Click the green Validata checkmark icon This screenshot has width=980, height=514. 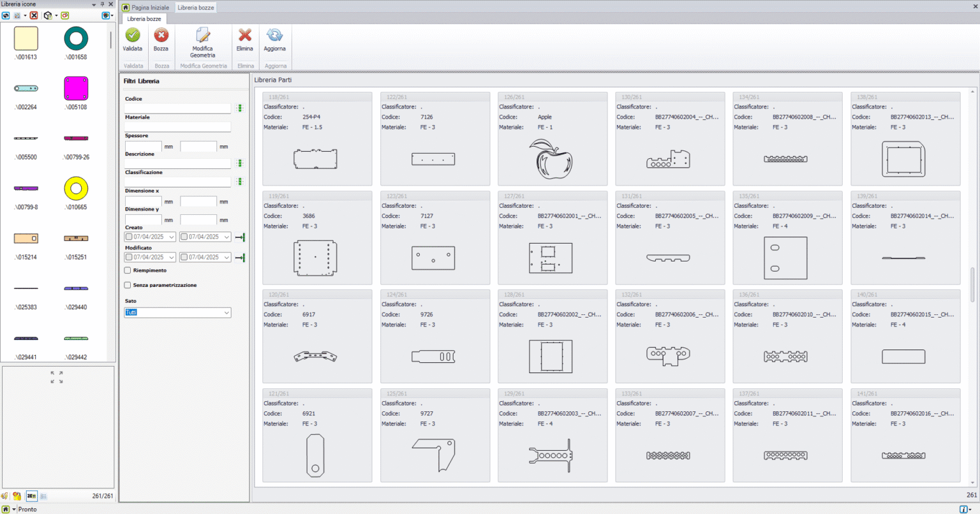click(133, 36)
